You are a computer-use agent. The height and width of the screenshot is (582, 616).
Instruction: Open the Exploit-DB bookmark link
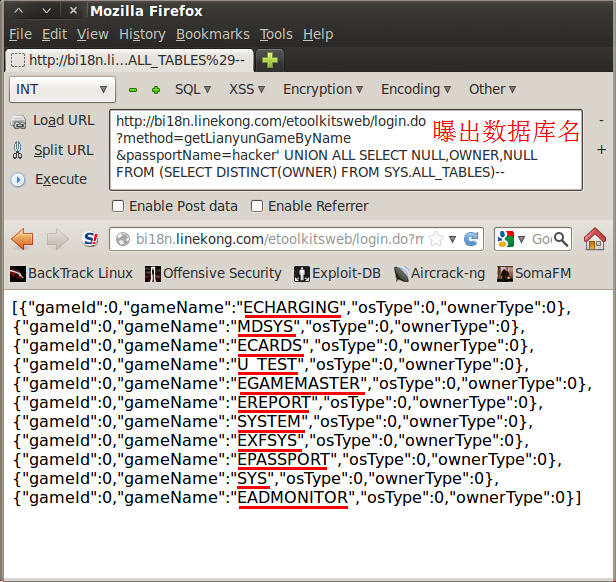coord(346,273)
